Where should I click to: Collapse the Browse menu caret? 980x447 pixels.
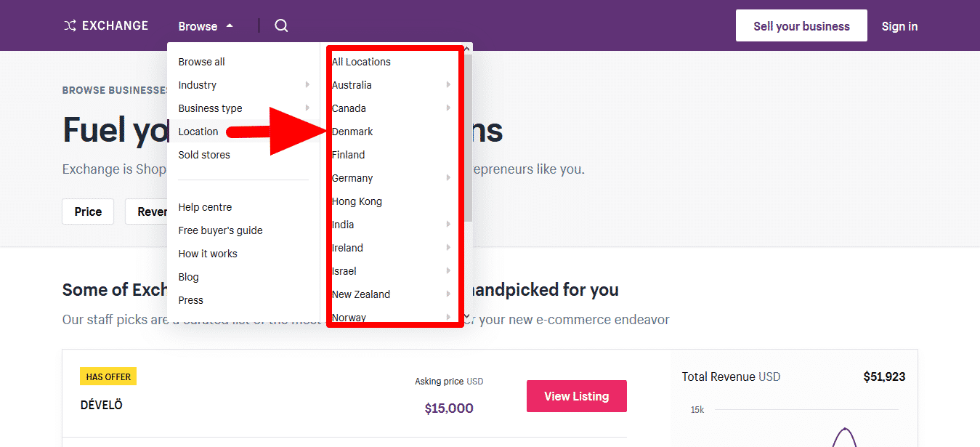click(x=230, y=26)
